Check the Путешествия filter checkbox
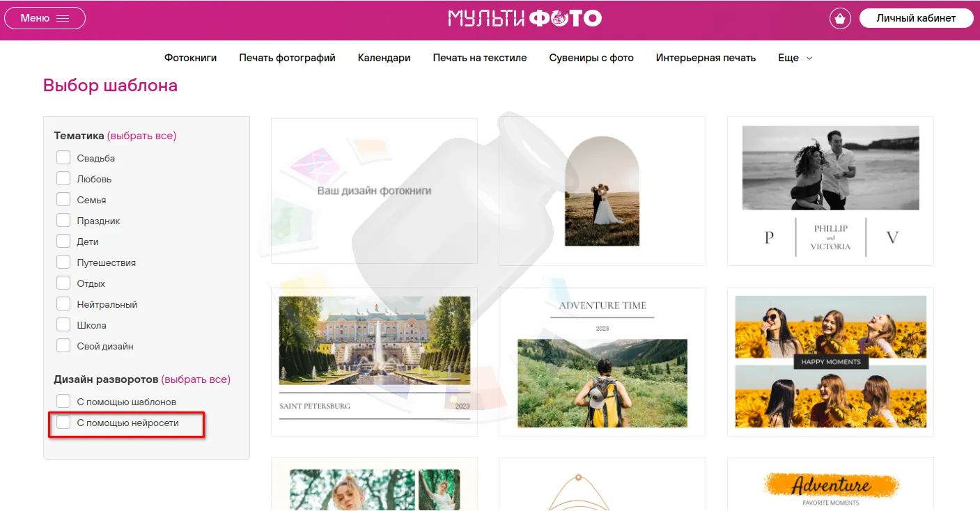This screenshot has height=511, width=980. (63, 262)
